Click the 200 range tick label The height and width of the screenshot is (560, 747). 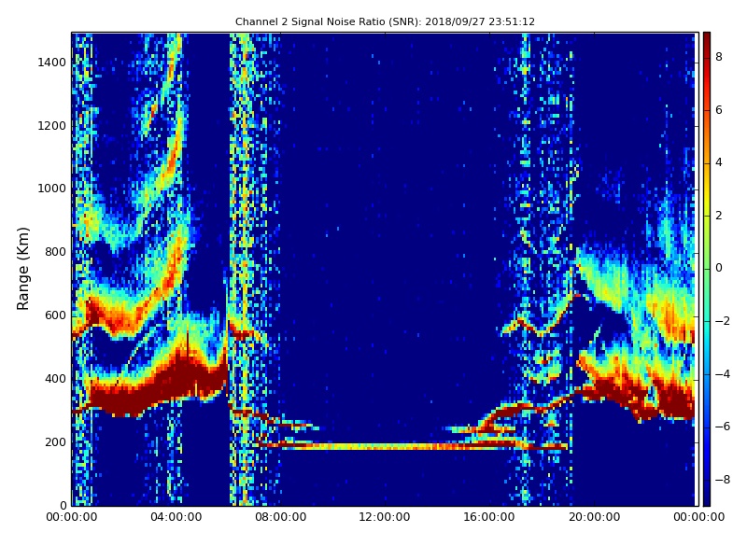(x=55, y=441)
